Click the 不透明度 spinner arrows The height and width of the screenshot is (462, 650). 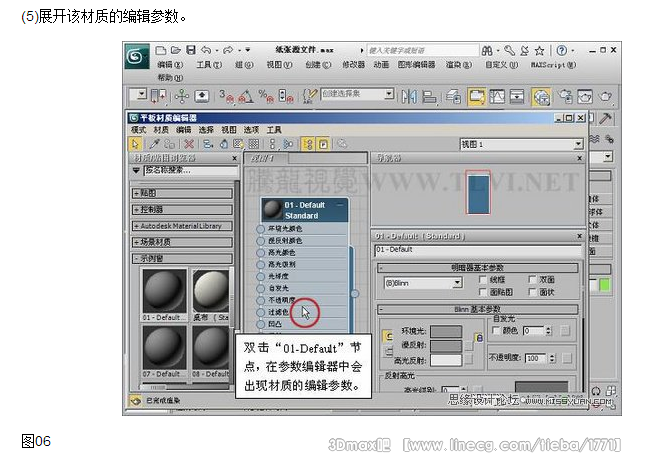552,358
